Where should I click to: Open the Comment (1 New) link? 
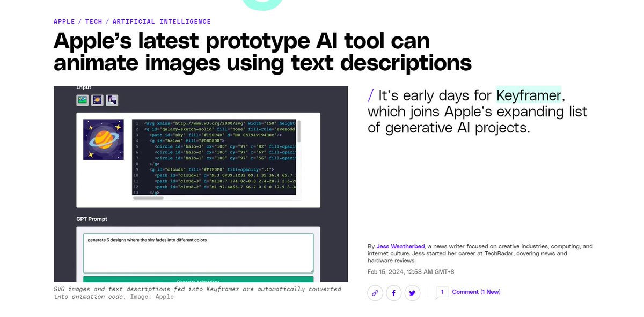[476, 292]
